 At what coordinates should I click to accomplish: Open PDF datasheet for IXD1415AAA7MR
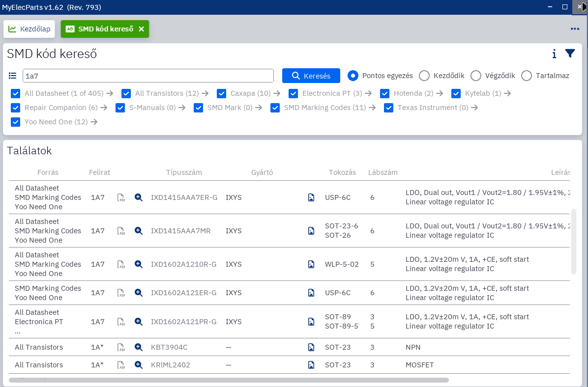(x=121, y=231)
